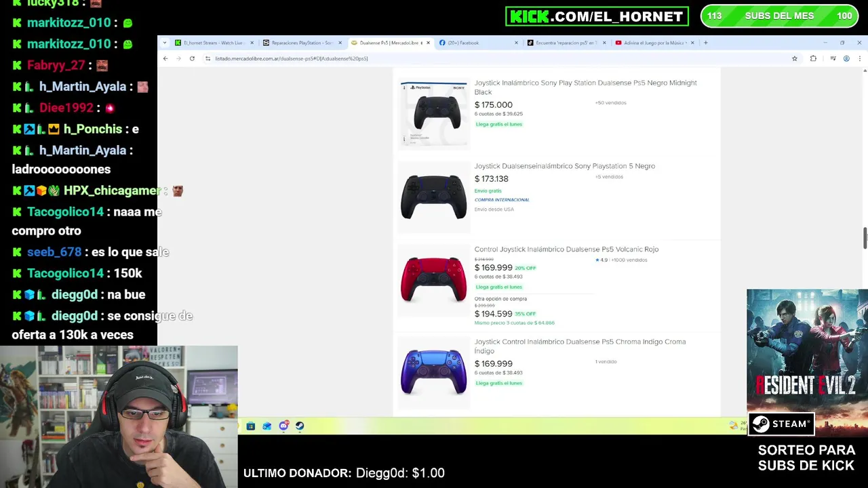Open Midnight Black Dualsense product image

[x=433, y=113]
